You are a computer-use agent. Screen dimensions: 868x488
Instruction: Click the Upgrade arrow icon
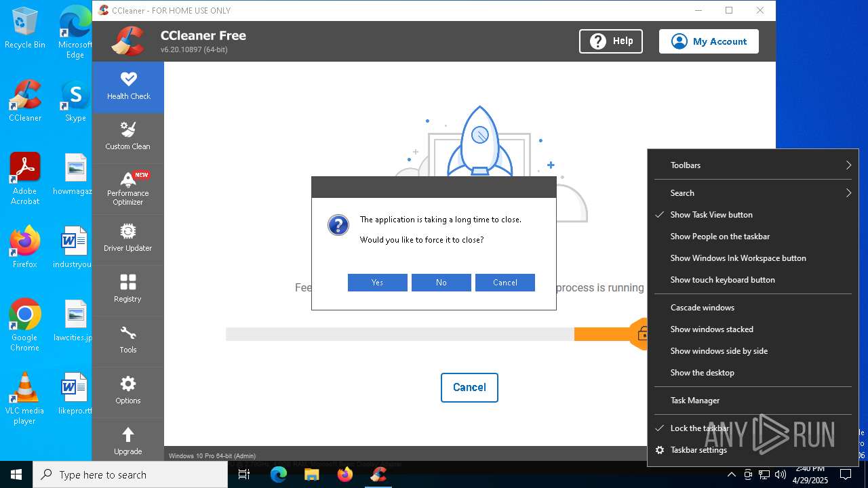tap(128, 434)
